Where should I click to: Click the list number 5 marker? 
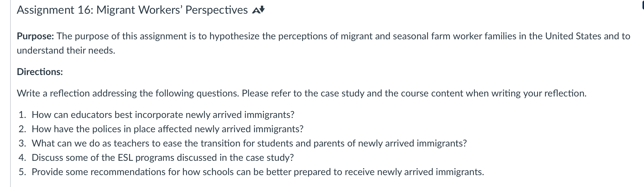(x=22, y=172)
